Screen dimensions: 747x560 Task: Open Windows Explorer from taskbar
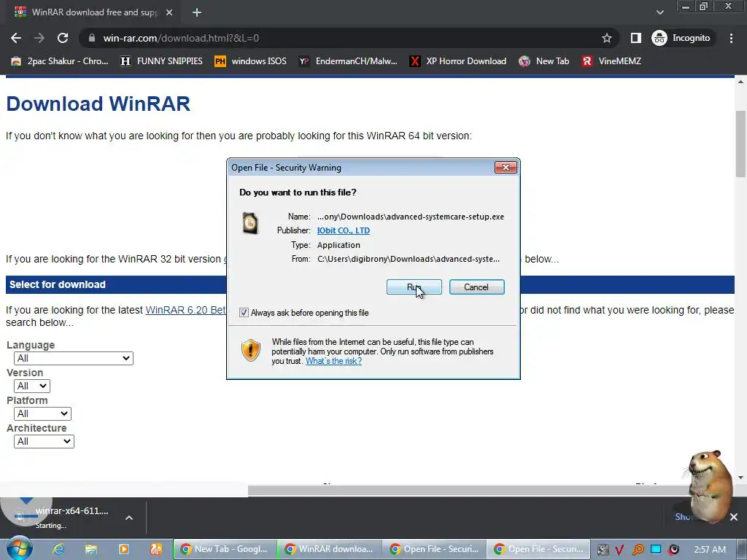pyautogui.click(x=91, y=549)
